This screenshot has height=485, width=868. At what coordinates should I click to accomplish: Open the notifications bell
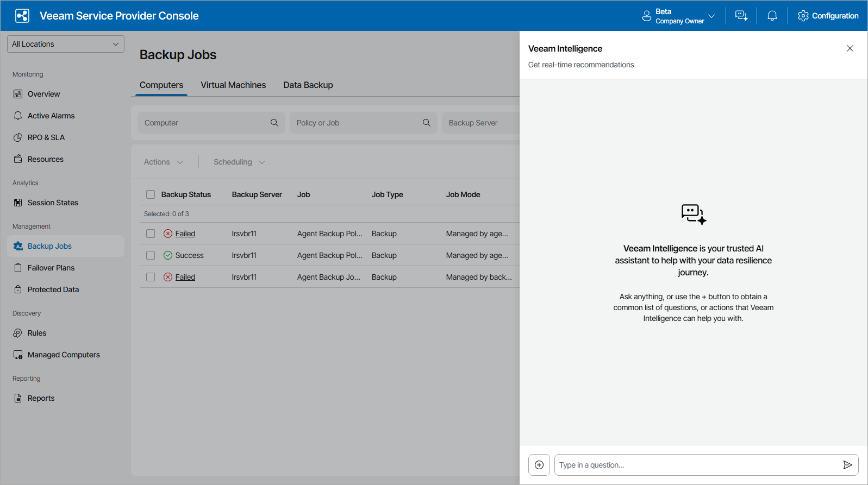pyautogui.click(x=772, y=16)
